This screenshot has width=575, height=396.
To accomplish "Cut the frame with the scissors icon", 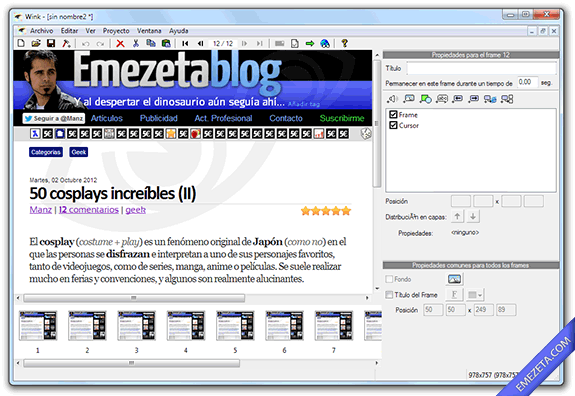I will tap(136, 44).
